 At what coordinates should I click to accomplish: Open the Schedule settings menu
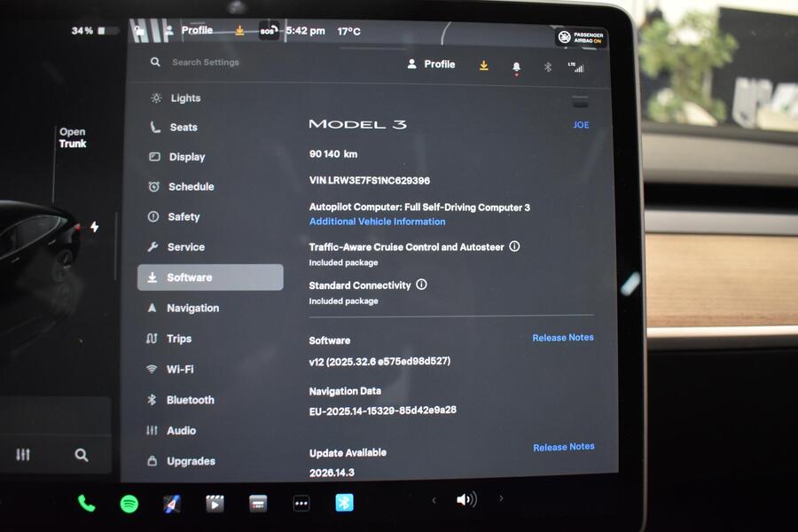(x=181, y=187)
